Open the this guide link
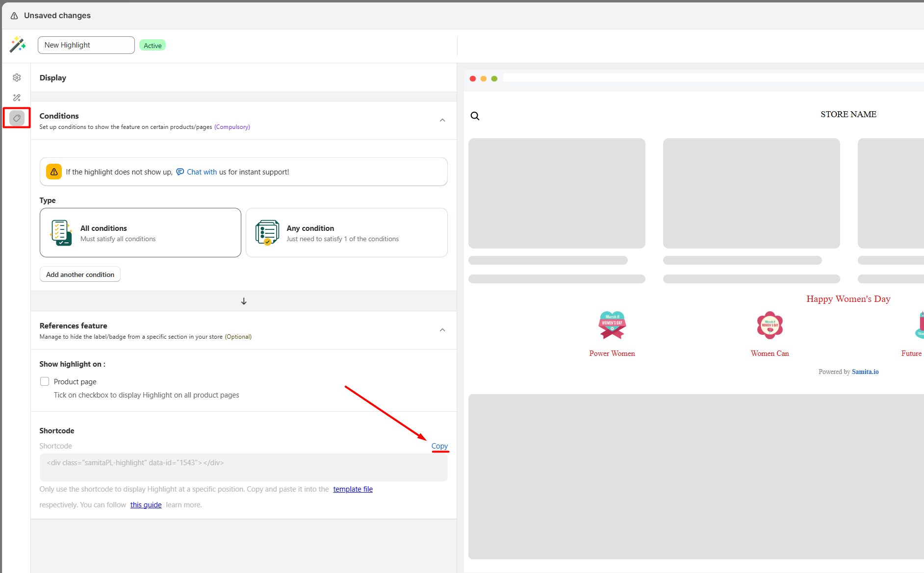The height and width of the screenshot is (573, 924). click(146, 505)
